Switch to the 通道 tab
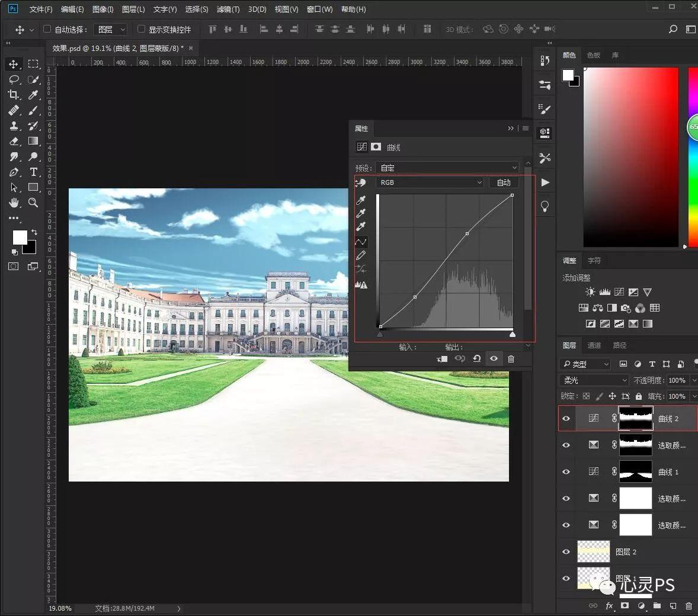The image size is (698, 616). 594,345
